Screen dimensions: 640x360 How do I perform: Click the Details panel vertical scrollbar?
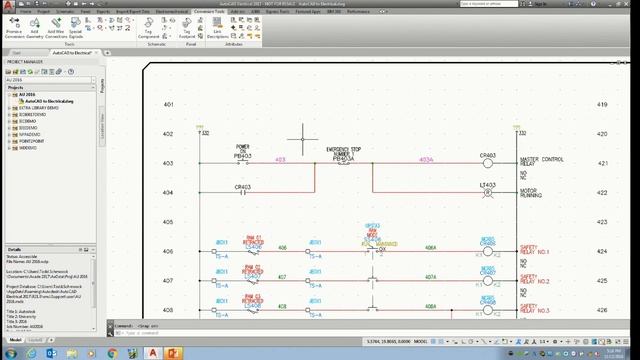click(93, 292)
